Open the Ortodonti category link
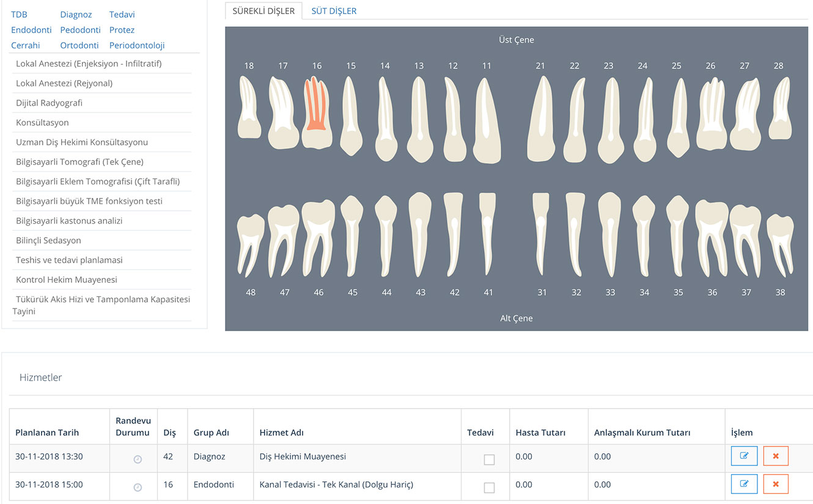Image resolution: width=813 pixels, height=504 pixels. coord(79,45)
